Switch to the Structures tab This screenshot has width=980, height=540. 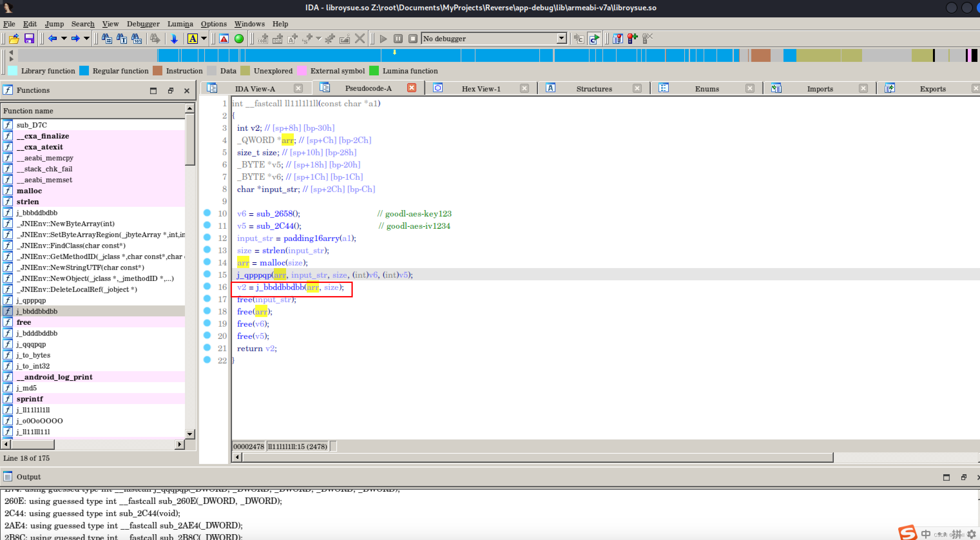[x=594, y=89]
